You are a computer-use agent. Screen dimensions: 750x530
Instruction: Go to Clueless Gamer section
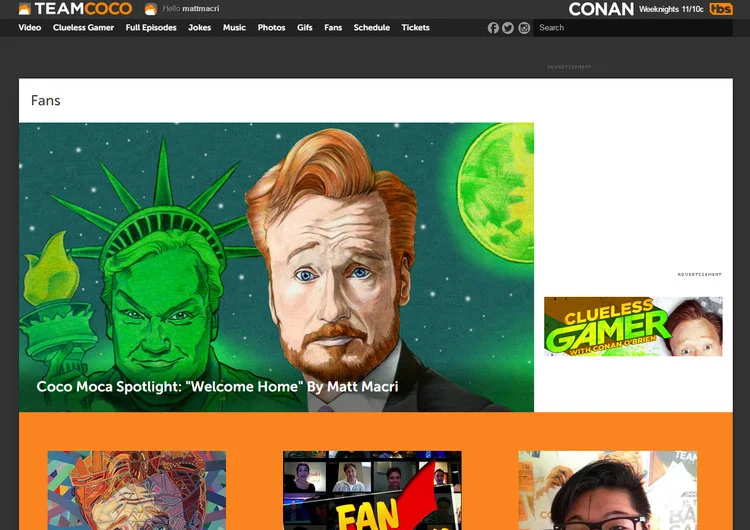tap(83, 28)
